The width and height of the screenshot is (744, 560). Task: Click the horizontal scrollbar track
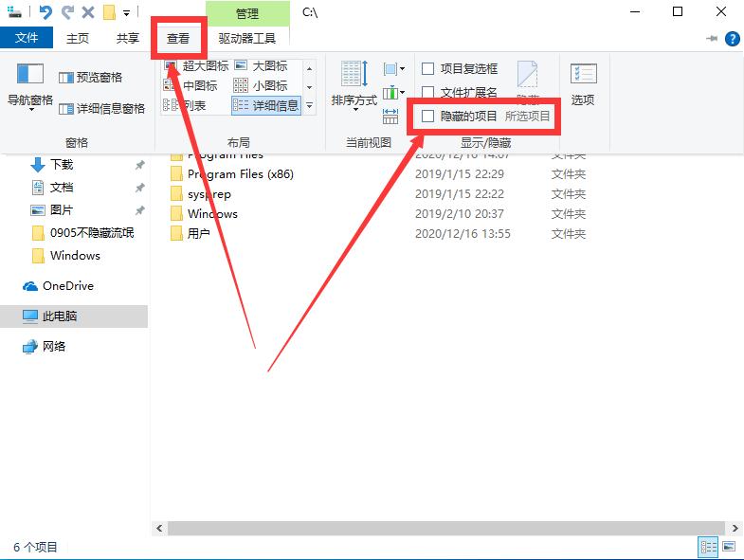446,528
